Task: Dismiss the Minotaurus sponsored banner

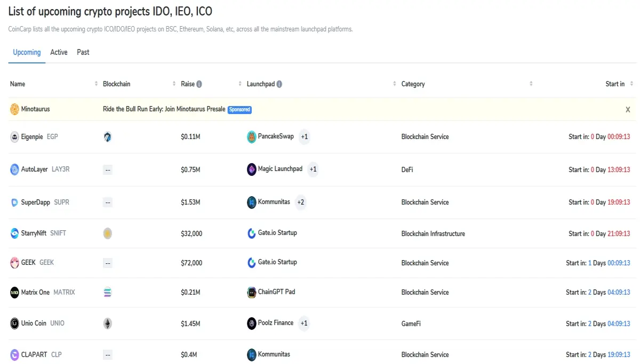Action: 628,110
